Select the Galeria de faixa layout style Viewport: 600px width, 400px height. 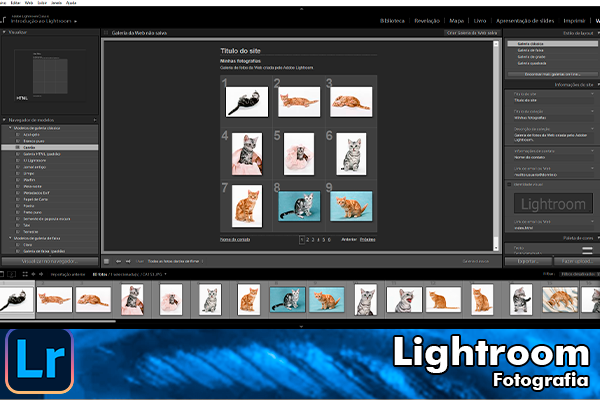pyautogui.click(x=530, y=50)
